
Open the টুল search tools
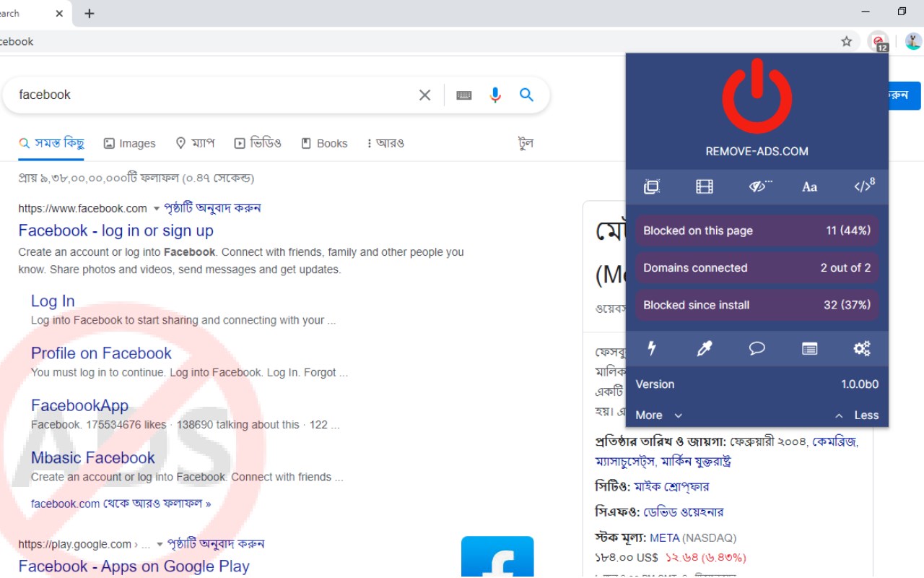tap(526, 143)
